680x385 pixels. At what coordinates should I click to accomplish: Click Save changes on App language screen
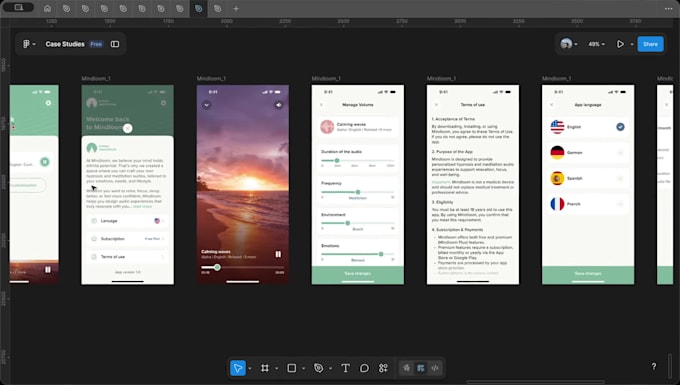(x=588, y=274)
